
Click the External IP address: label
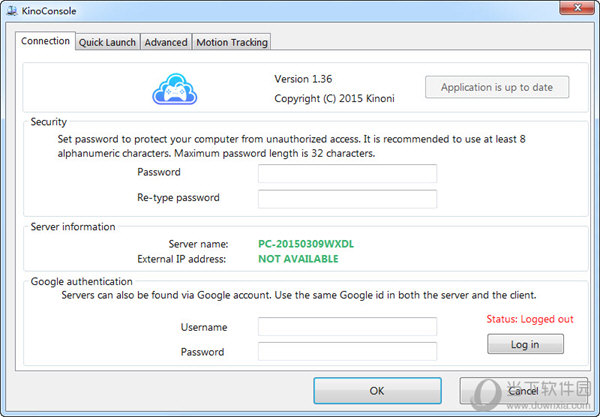(x=181, y=259)
